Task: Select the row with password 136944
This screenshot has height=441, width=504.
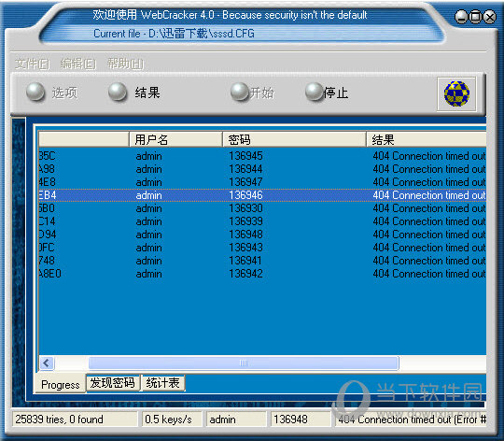Action: tap(262, 169)
